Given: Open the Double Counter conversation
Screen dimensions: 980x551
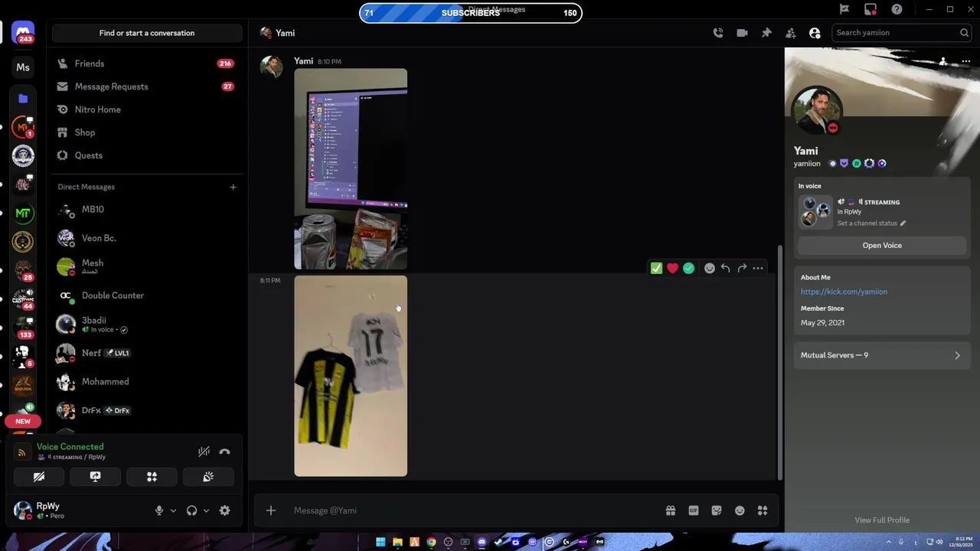Looking at the screenshot, I should coord(147,295).
